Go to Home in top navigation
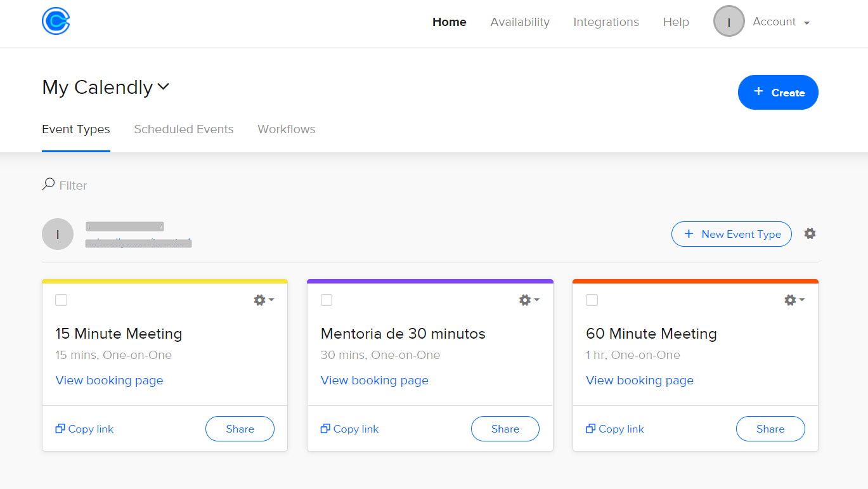 coord(450,22)
